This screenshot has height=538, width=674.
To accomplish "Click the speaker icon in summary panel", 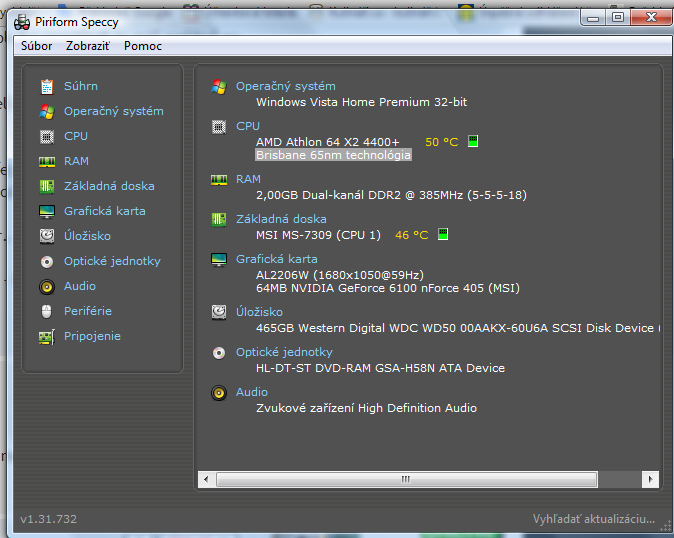I will [219, 393].
